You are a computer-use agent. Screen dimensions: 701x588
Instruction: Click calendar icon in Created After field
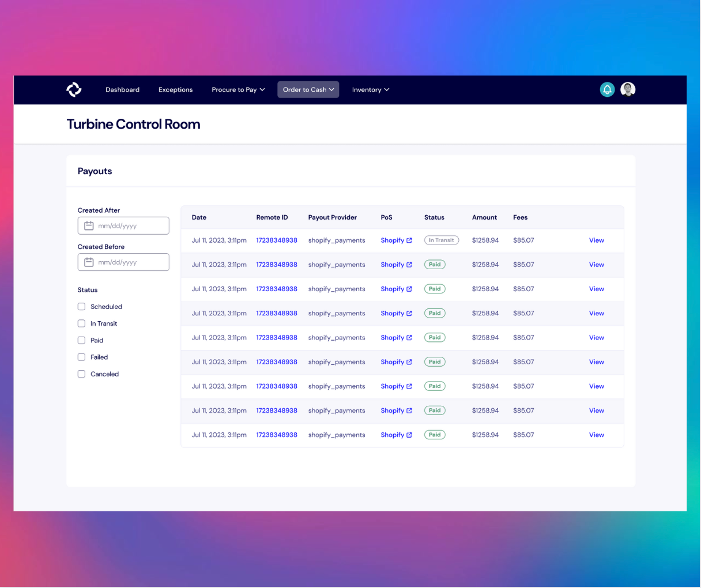89,226
